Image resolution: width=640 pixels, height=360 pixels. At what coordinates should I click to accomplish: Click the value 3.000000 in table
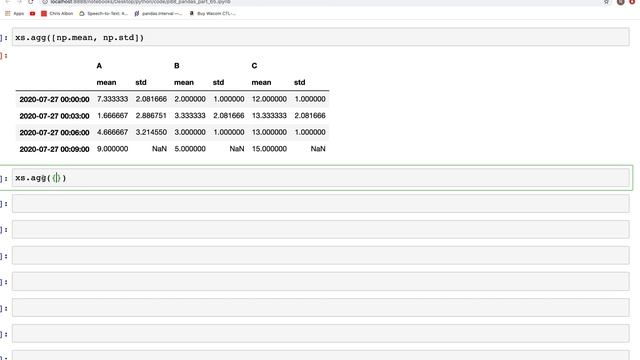pos(190,132)
